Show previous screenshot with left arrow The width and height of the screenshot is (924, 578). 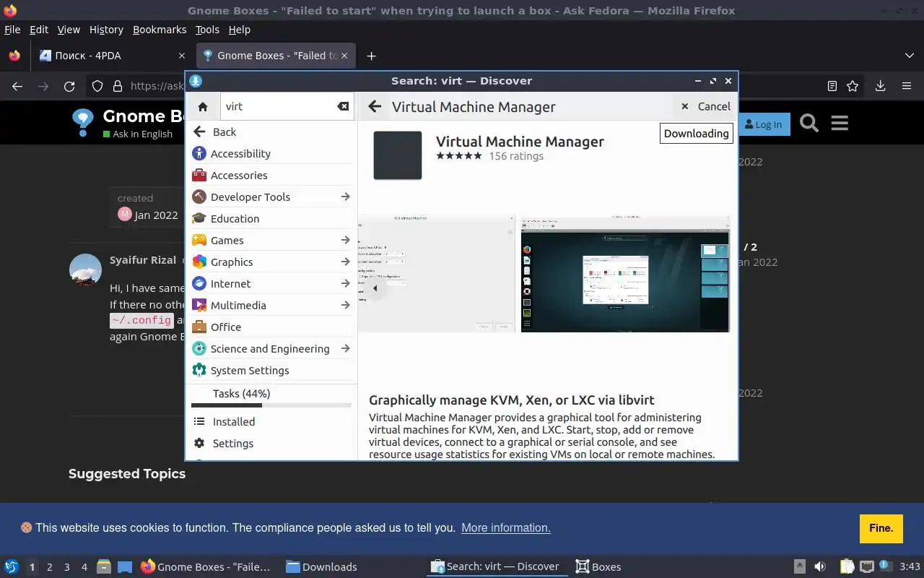pos(375,288)
